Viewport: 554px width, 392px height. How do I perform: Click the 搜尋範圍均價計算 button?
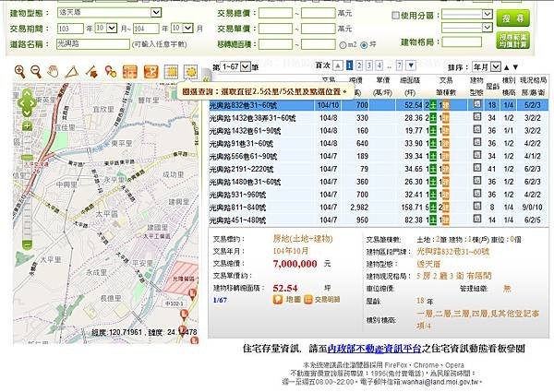pos(513,41)
